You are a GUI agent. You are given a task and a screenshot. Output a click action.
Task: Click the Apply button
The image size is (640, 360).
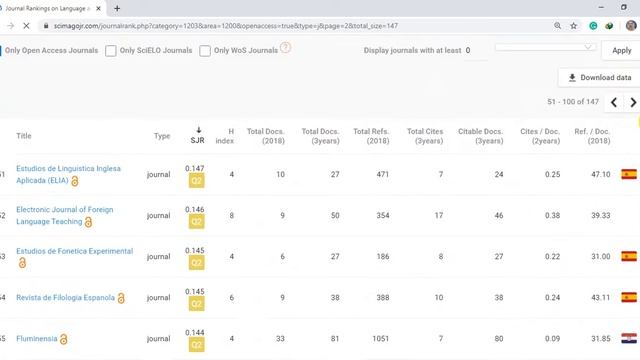click(x=621, y=51)
